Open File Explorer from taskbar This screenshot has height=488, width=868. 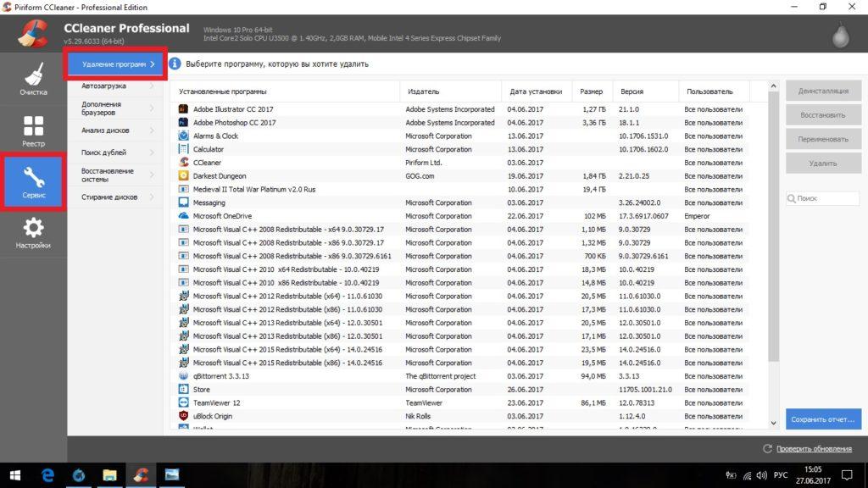(109, 475)
